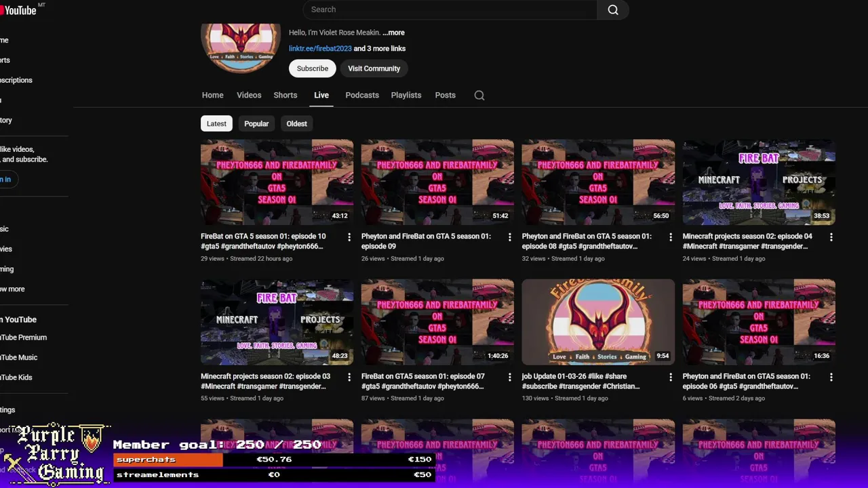
Task: Select the Latest filter chip
Action: pos(216,123)
